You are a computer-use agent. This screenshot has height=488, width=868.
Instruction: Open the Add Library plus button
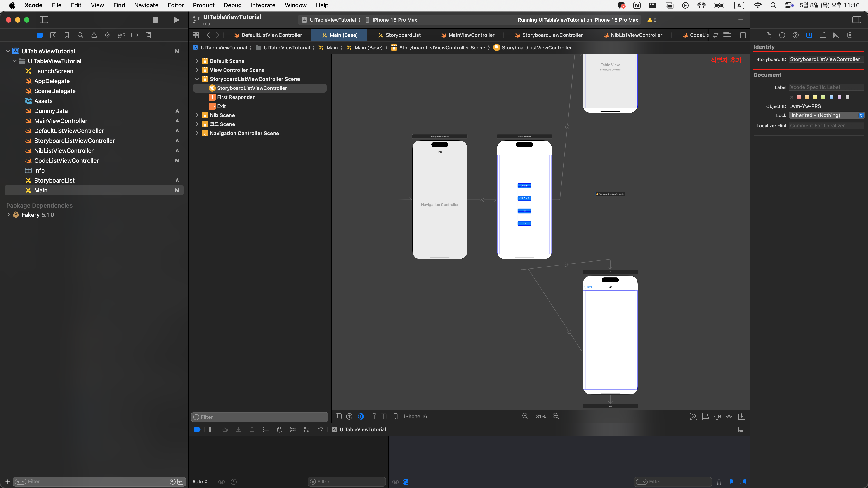pyautogui.click(x=741, y=20)
